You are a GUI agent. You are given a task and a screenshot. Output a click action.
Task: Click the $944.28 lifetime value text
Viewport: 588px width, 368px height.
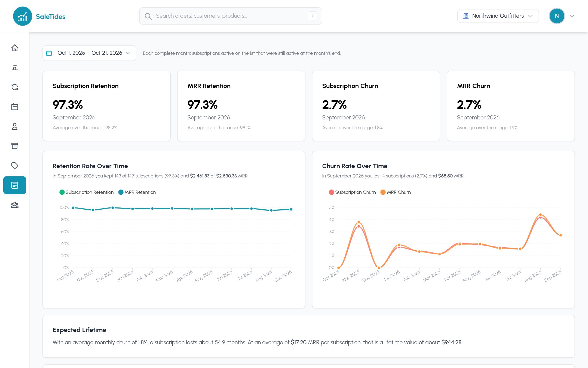point(451,342)
